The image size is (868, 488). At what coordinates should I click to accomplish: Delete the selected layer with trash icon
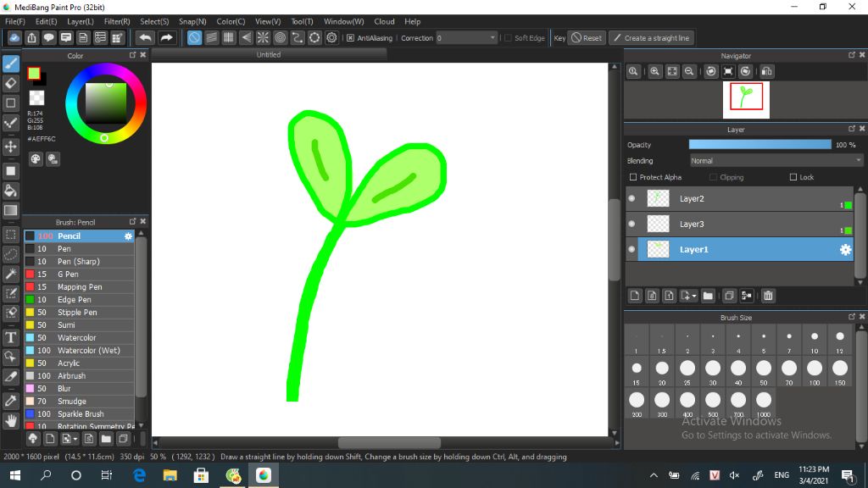point(768,296)
